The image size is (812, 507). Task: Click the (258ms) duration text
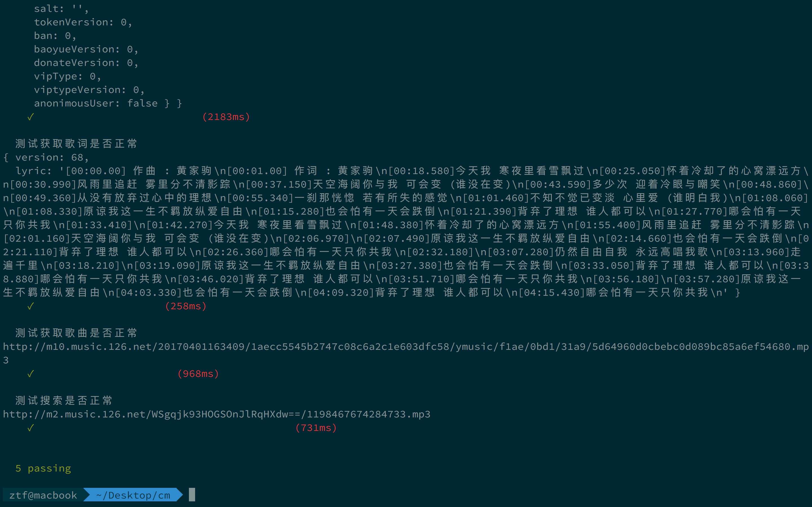(x=186, y=306)
